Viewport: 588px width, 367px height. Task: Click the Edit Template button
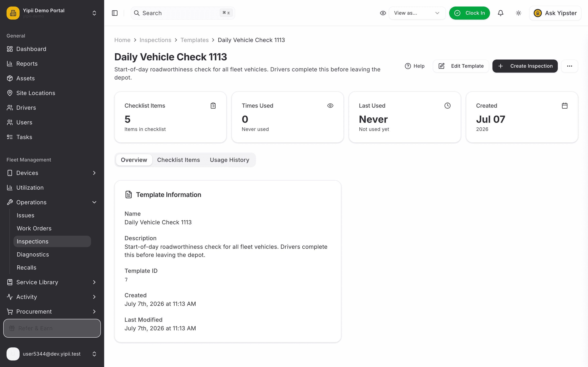click(461, 66)
